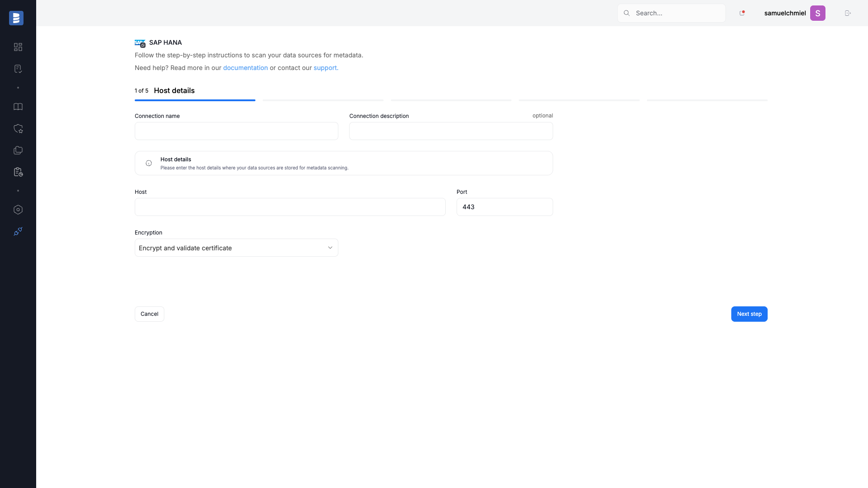Viewport: 868px width, 488px height.
Task: Open the stacked copies sidebar icon
Action: 18,150
